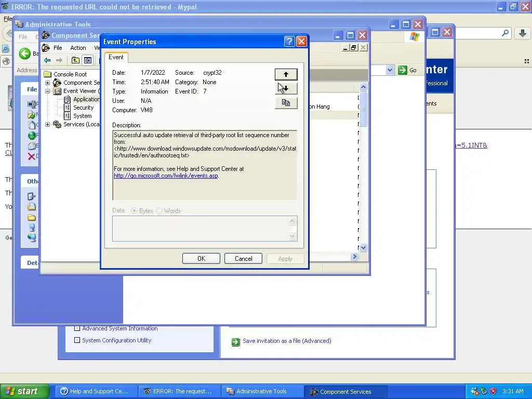This screenshot has width=532, height=399.
Task: Select Security in the console tree
Action: (x=84, y=108)
